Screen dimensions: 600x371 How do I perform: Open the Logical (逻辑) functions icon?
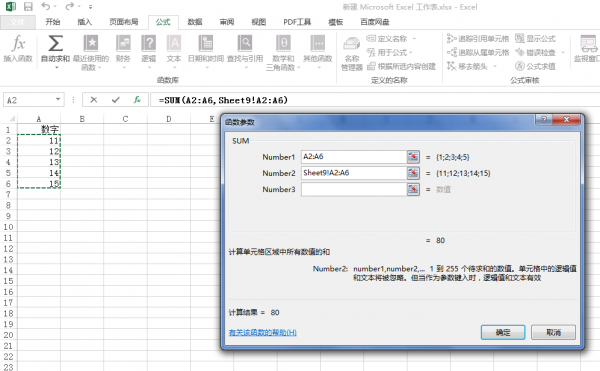pos(148,43)
